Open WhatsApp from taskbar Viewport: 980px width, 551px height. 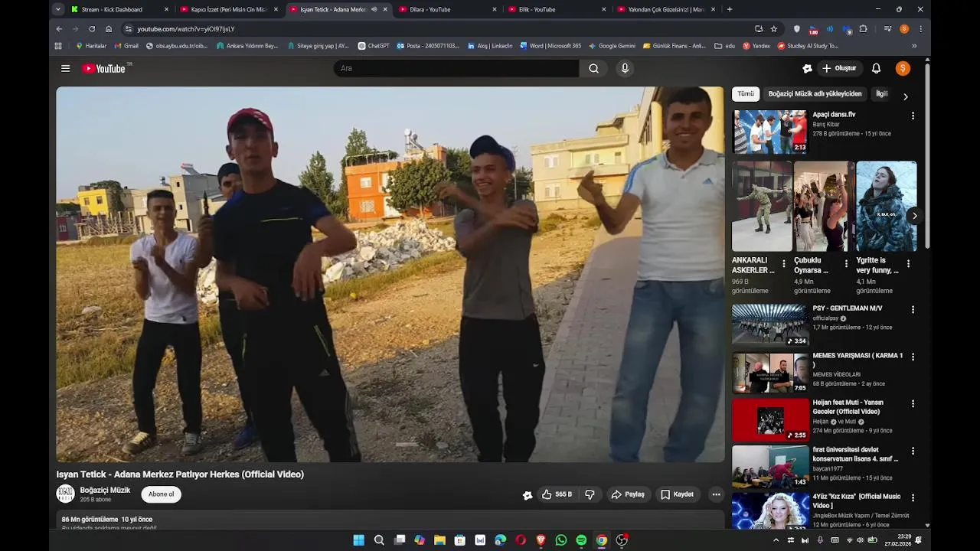point(561,540)
